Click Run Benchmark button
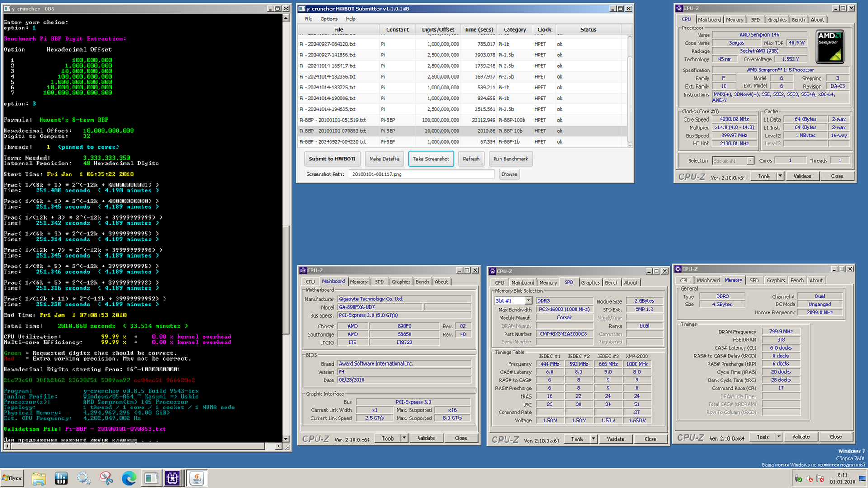Image resolution: width=868 pixels, height=488 pixels. (510, 159)
